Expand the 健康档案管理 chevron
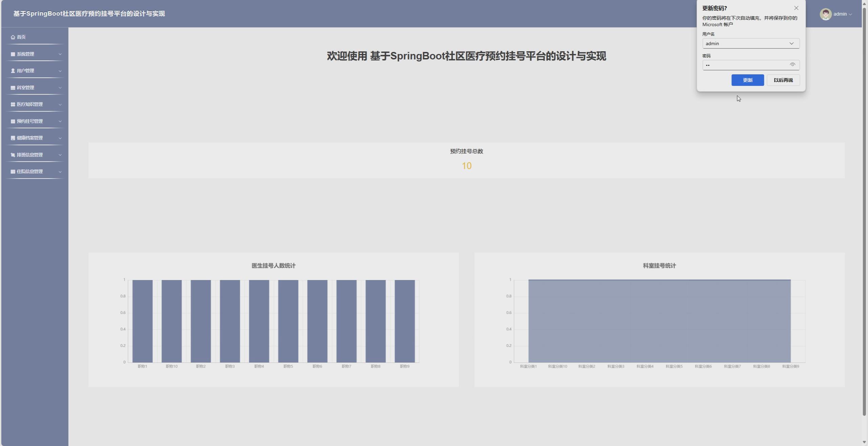This screenshot has height=446, width=868. pos(60,138)
